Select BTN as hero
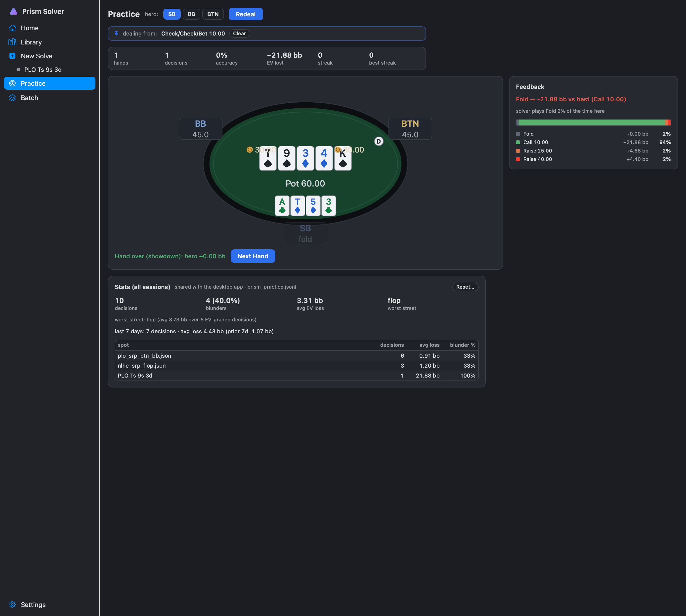Viewport: 686px width, 616px height. coord(213,14)
